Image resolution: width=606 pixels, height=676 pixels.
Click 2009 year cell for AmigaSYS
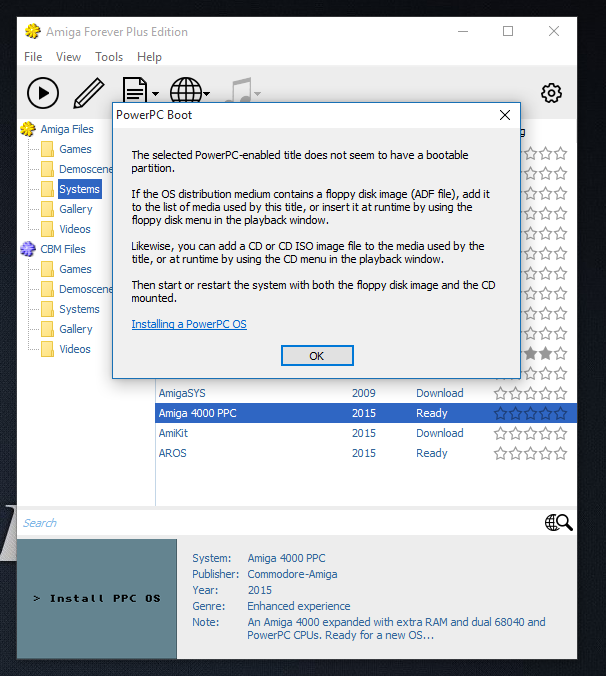364,393
